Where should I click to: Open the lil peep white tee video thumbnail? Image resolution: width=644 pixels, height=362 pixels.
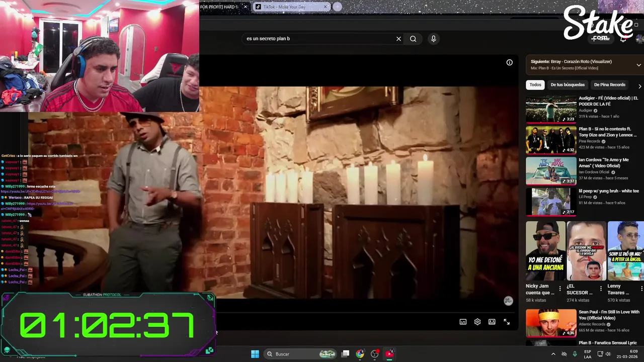pos(551,202)
